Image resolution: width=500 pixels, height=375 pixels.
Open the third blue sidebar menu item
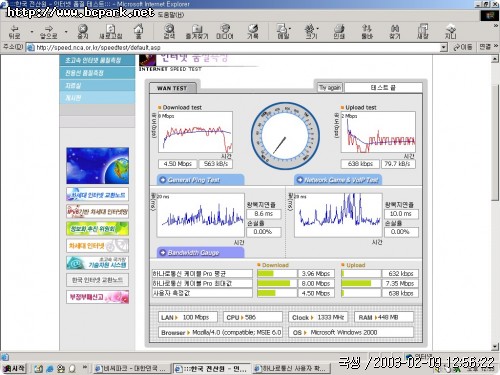(97, 86)
